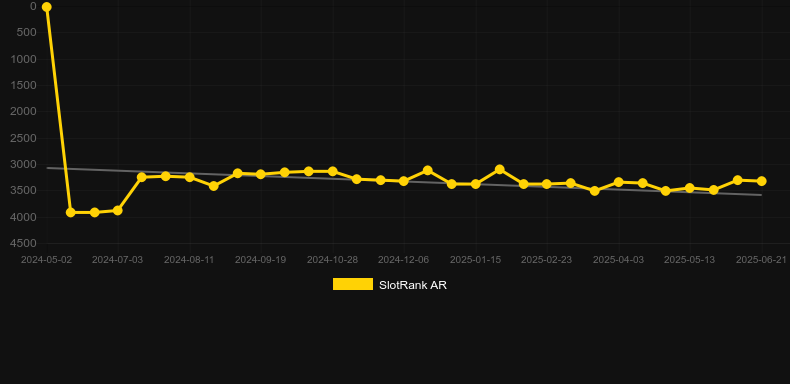This screenshot has width=790, height=384.
Task: Click the 3500 y-axis label
Action: point(24,191)
